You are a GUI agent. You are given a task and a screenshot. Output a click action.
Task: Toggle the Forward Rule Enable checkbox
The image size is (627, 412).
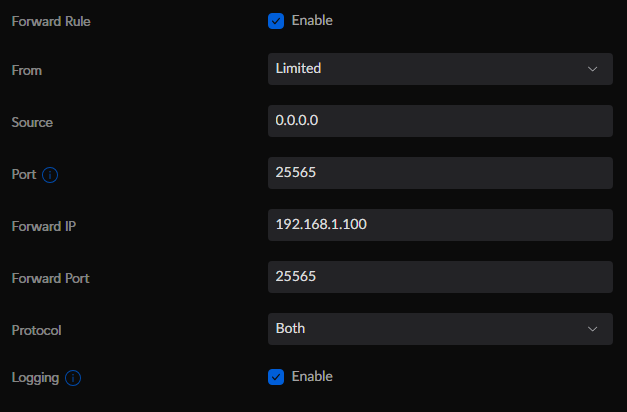[277, 21]
